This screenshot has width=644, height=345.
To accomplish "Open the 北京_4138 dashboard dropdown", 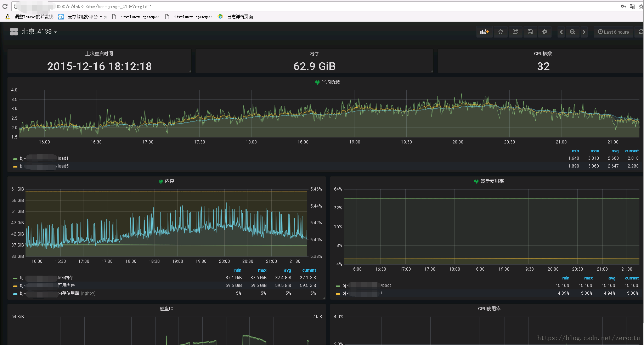I will click(39, 32).
